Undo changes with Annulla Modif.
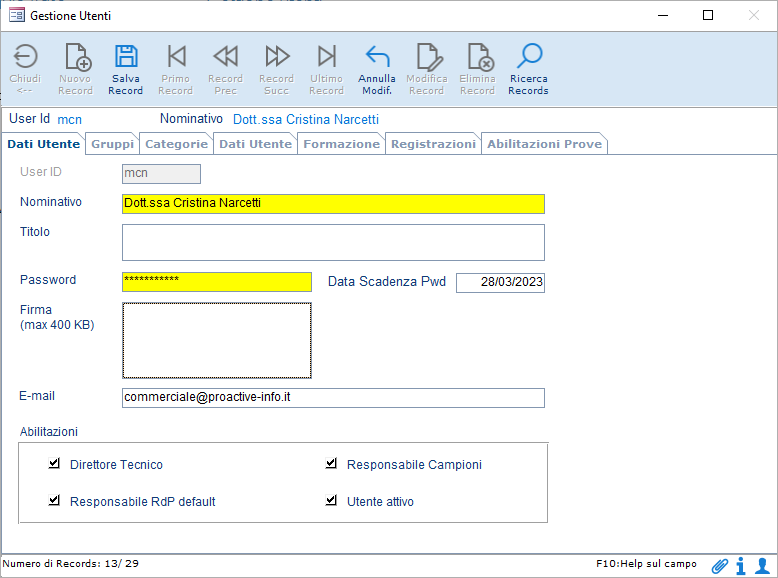Screen dimensions: 778x578 pyautogui.click(x=378, y=56)
